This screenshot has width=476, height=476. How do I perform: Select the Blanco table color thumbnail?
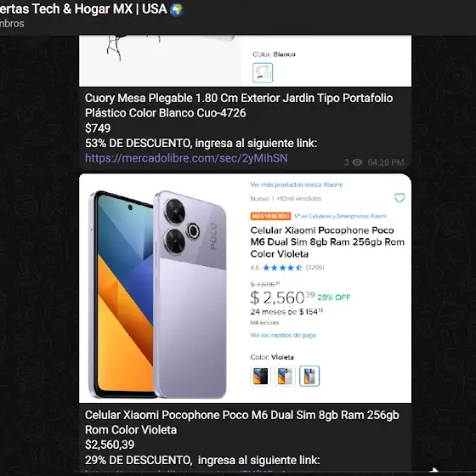pos(263,73)
